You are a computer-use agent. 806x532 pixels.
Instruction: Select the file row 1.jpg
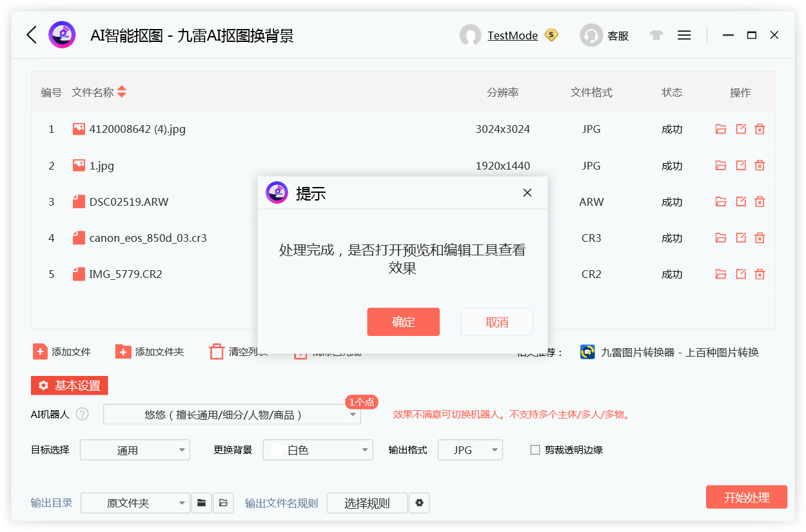click(x=403, y=166)
